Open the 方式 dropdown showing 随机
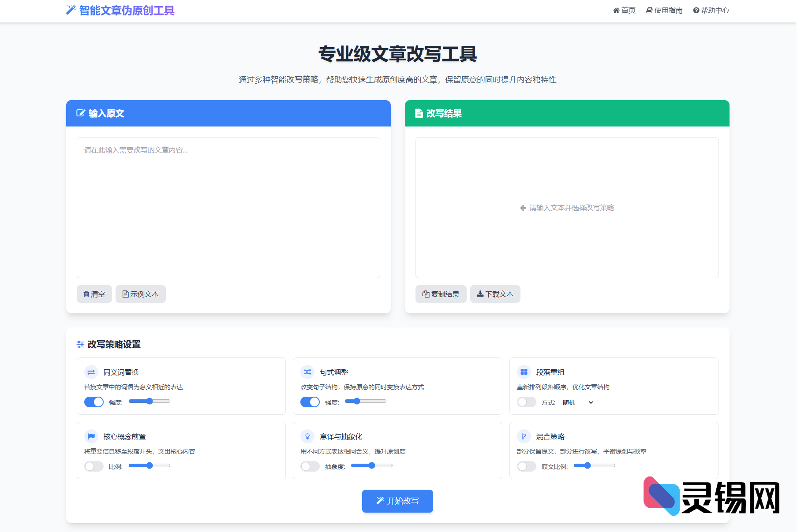Screen dimensions: 797x532 (578, 402)
